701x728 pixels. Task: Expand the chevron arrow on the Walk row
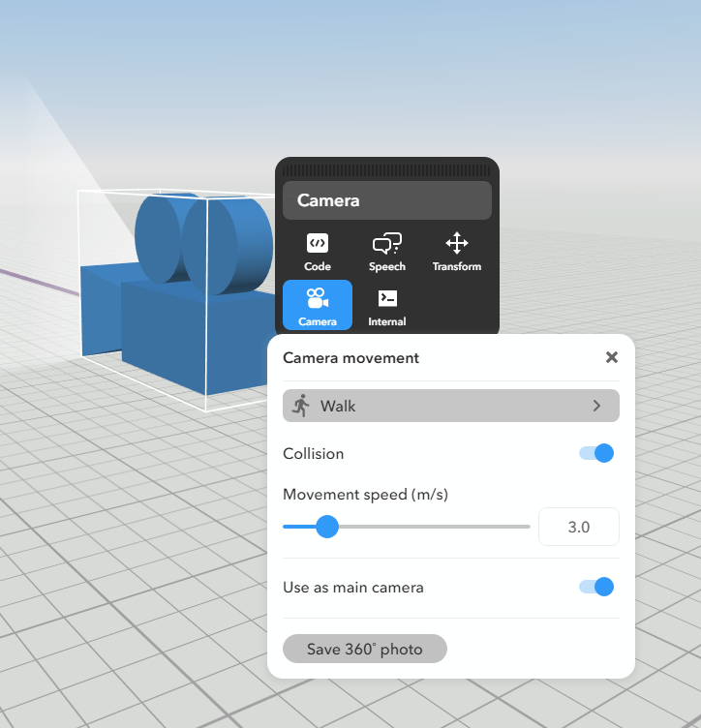point(596,406)
